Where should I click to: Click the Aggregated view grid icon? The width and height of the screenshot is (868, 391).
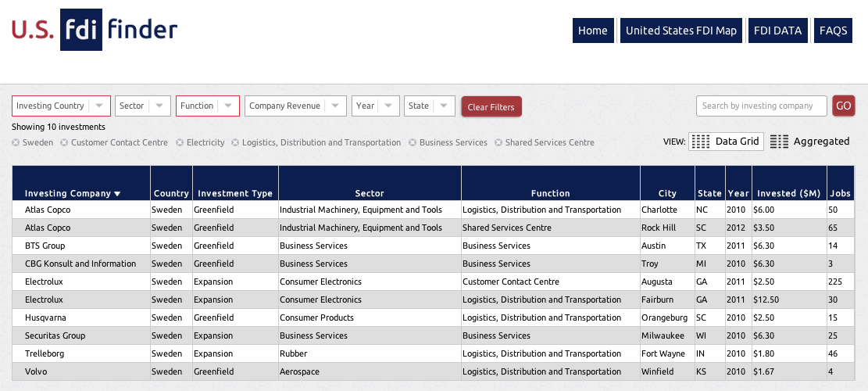pos(780,142)
